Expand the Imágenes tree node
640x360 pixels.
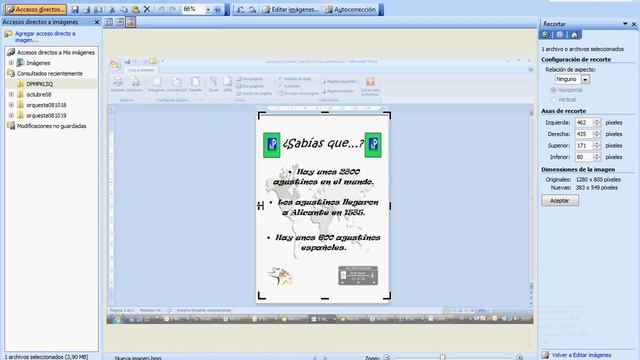(11, 63)
